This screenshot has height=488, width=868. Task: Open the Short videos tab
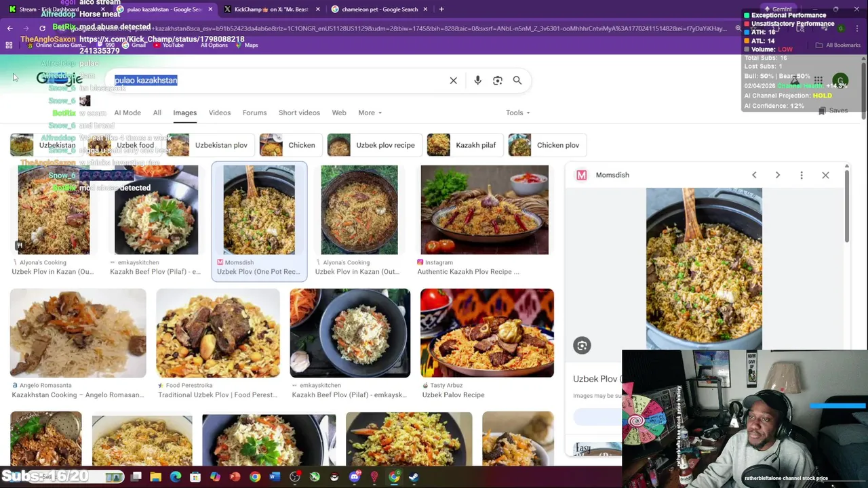tap(299, 113)
